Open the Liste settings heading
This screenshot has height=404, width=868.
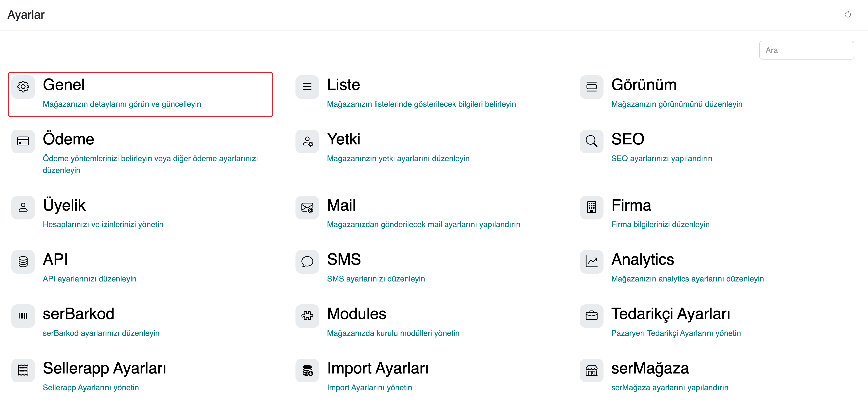[x=343, y=85]
